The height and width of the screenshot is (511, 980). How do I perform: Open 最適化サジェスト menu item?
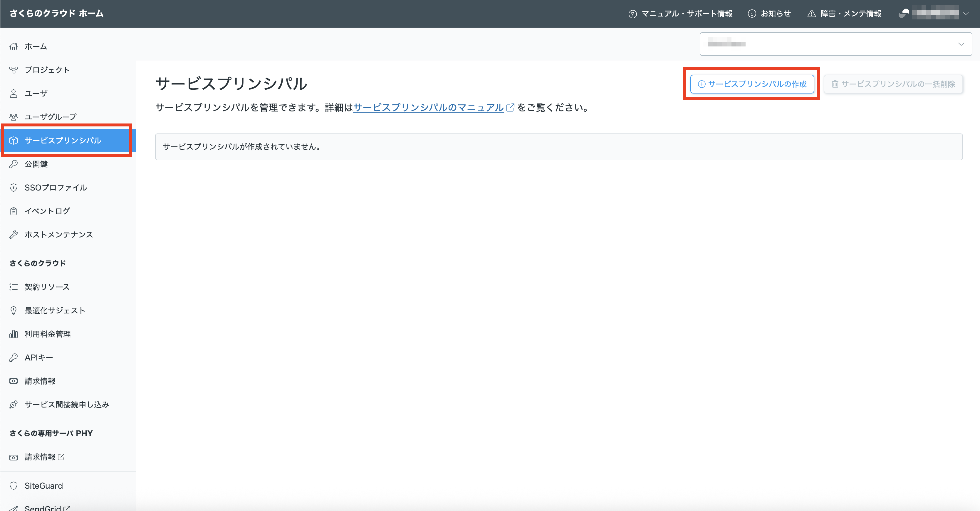(x=68, y=311)
